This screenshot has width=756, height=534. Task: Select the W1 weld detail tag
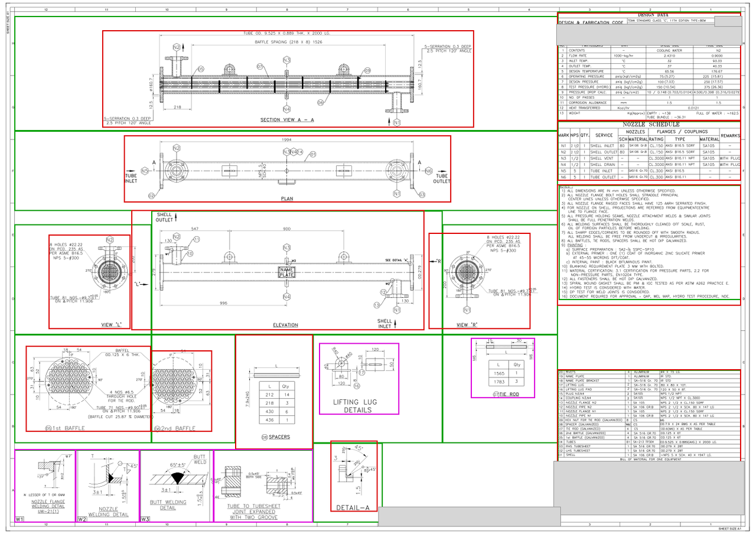[20, 519]
